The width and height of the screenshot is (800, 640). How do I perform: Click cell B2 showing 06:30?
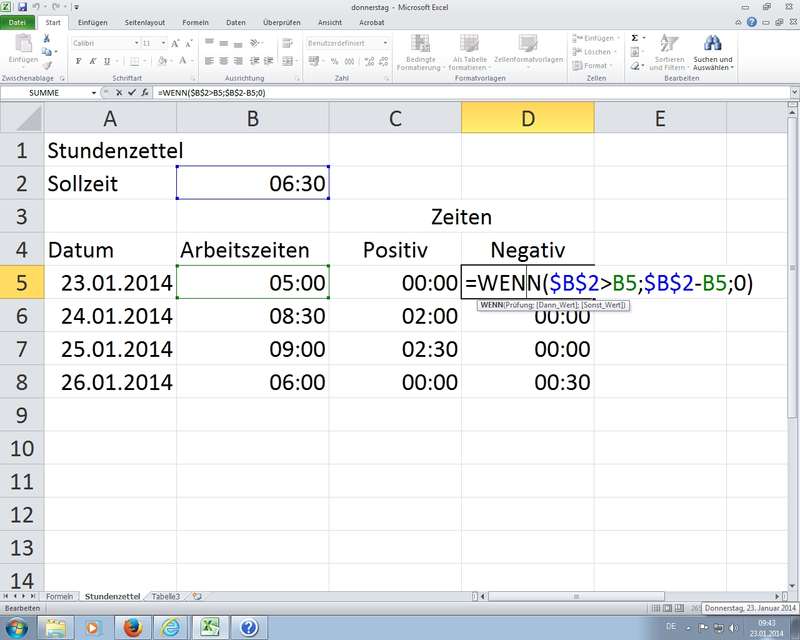click(x=253, y=183)
